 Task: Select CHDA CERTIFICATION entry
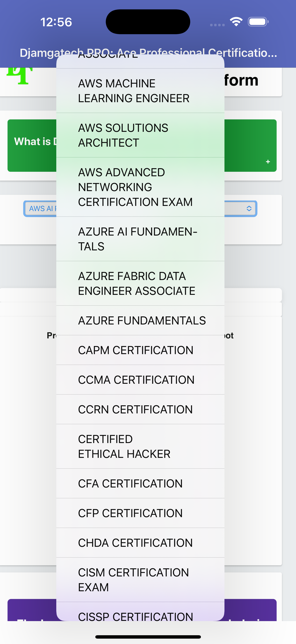tap(140, 543)
